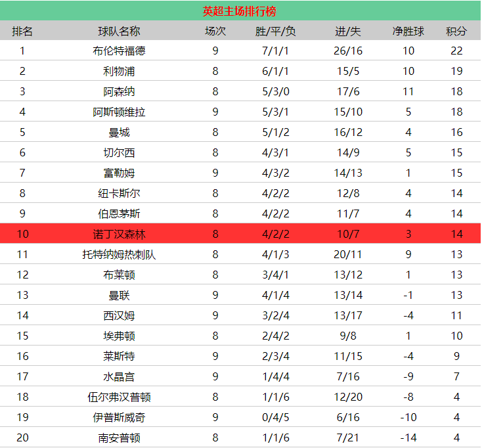This screenshot has height=448, width=482.
Task: Click the 场次 column header
Action: coord(215,31)
